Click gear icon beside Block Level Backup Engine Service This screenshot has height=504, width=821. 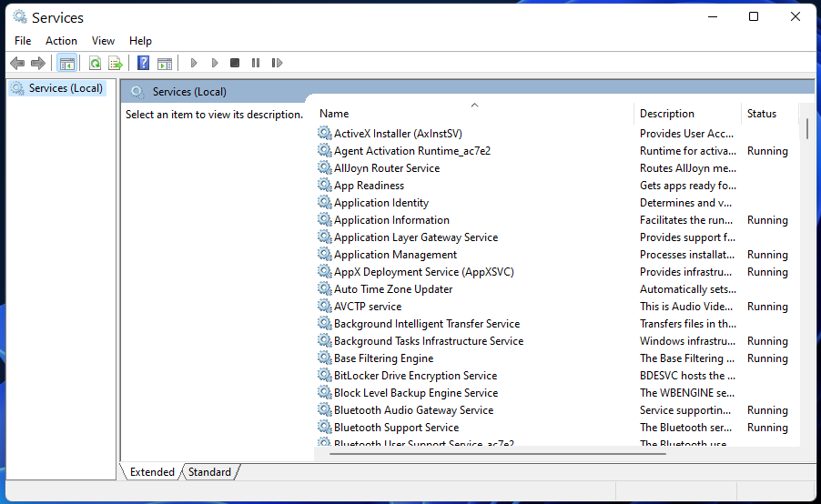pyautogui.click(x=325, y=392)
